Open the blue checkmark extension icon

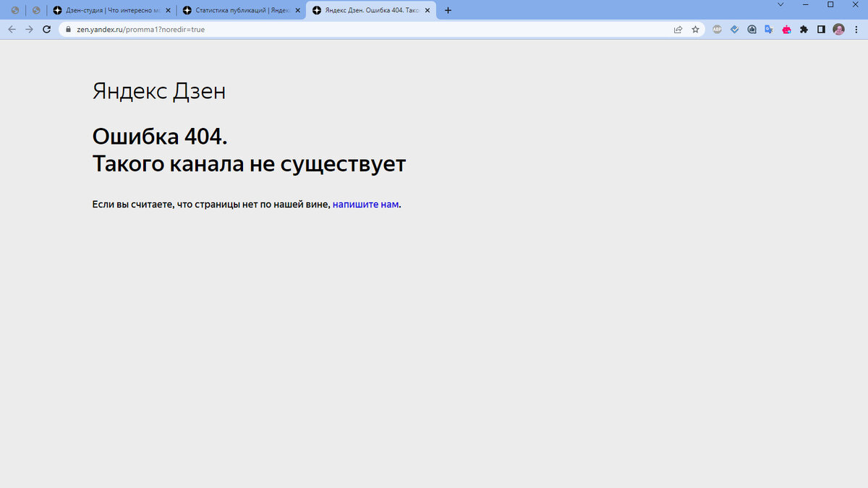pyautogui.click(x=734, y=30)
